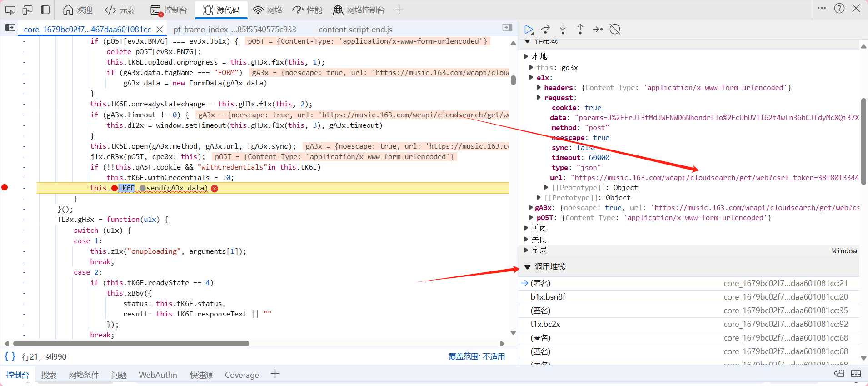The image size is (868, 386).
Task: Click the method: "post" property
Action: 580,127
